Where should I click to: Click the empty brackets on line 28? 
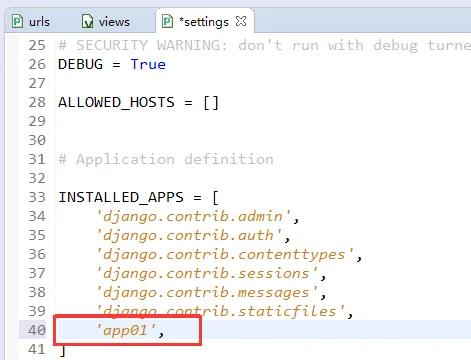pyautogui.click(x=211, y=103)
